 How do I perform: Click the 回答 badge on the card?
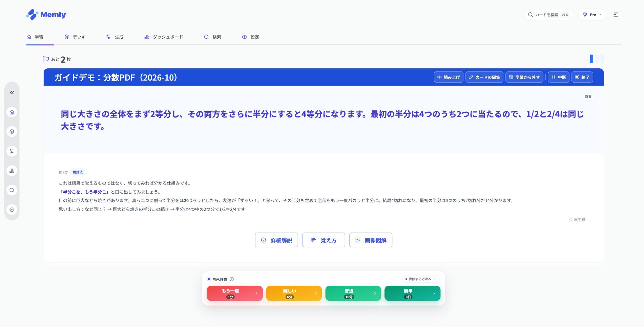[x=588, y=97]
